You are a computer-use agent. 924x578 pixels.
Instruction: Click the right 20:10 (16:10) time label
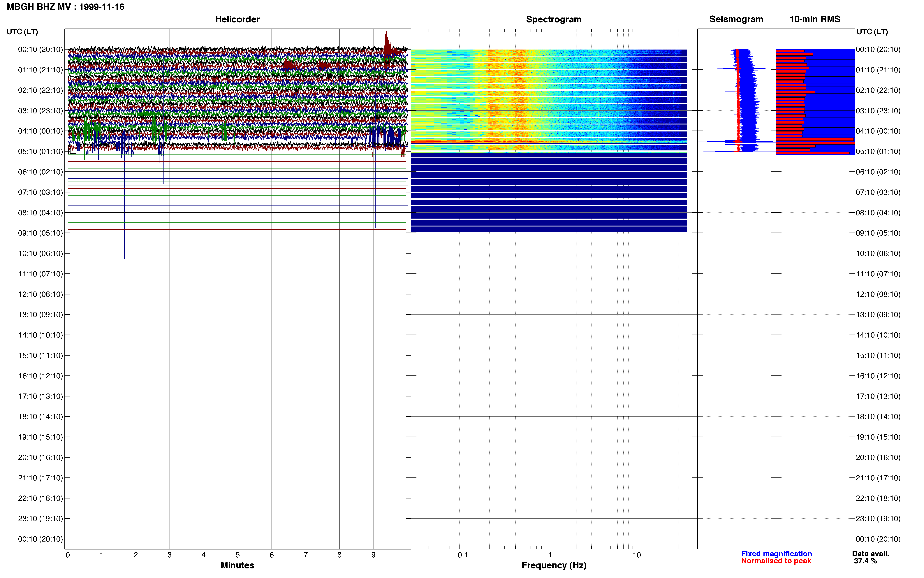[878, 458]
